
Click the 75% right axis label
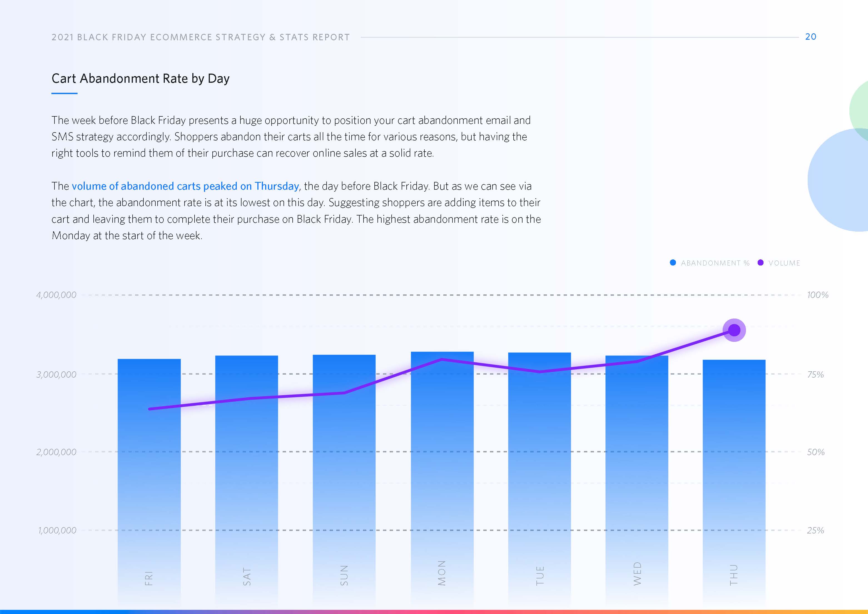(x=815, y=375)
